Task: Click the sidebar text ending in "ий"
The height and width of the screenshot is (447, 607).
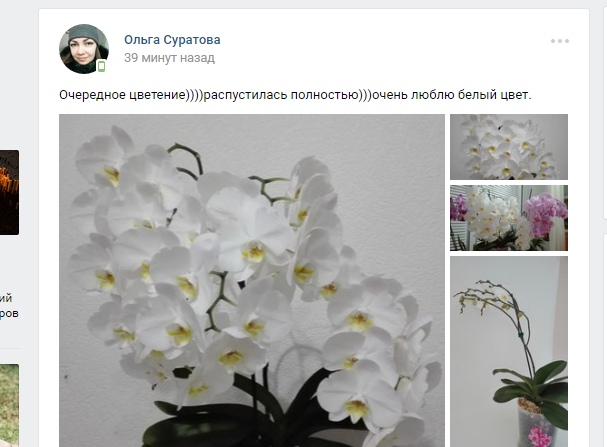Action: [x=6, y=298]
